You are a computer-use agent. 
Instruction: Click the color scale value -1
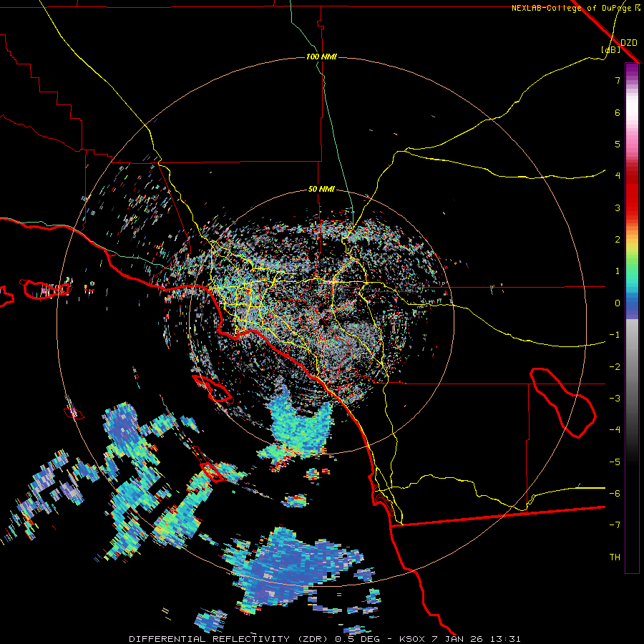pyautogui.click(x=615, y=335)
